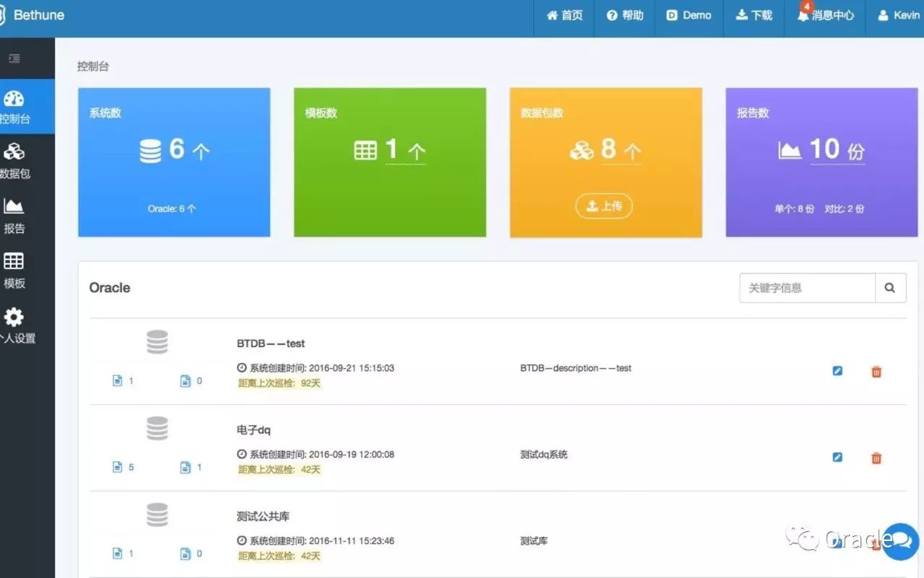Viewport: 924px width, 578px height.
Task: Click the 电子dq database icon
Action: [157, 428]
